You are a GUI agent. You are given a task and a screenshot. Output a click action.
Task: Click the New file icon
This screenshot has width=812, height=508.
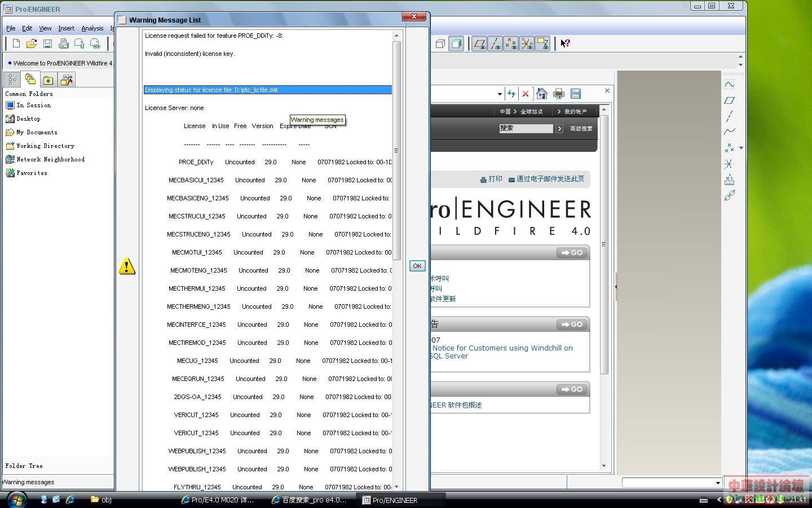click(x=16, y=43)
